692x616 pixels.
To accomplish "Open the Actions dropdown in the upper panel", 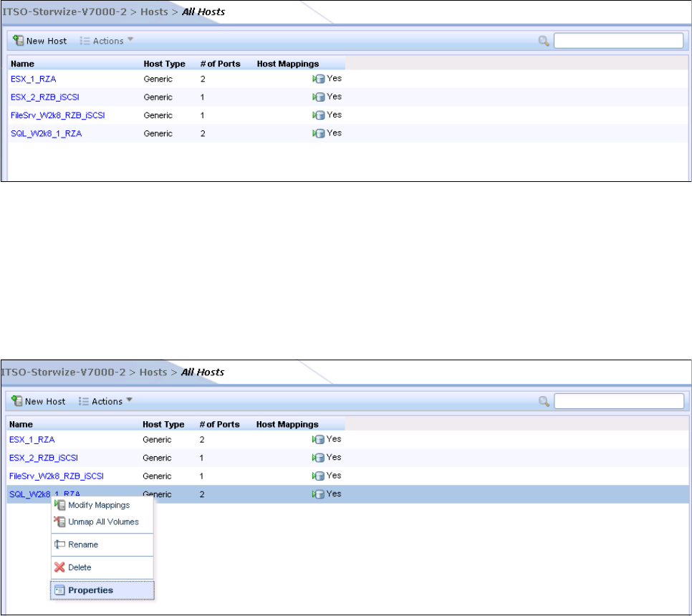I will click(x=107, y=41).
